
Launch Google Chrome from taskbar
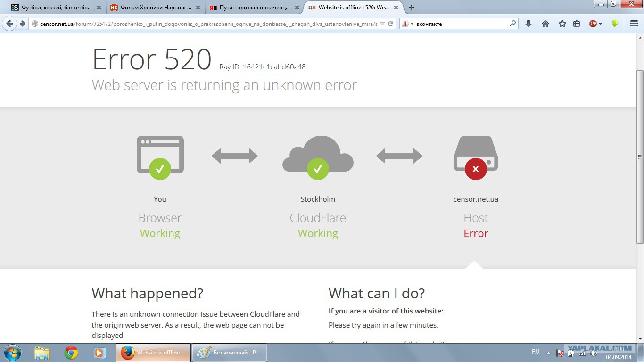[x=71, y=353]
